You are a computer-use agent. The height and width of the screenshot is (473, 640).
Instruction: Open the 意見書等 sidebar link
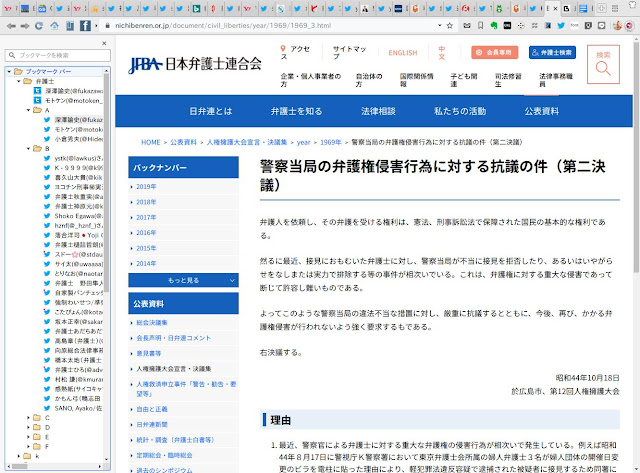(x=149, y=353)
